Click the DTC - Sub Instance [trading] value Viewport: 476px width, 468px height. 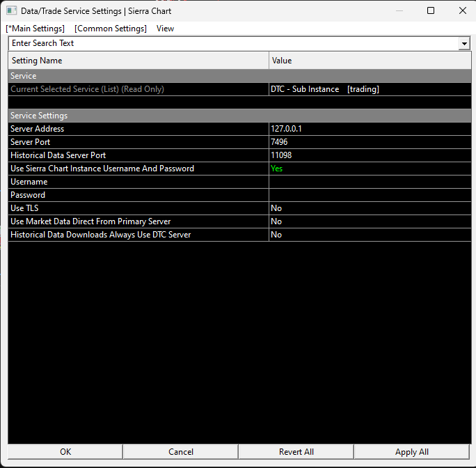370,89
